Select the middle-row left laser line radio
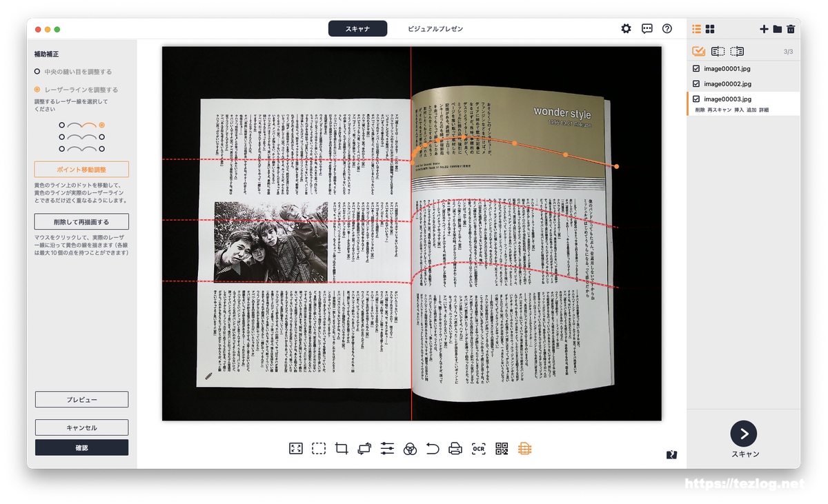Screen dimensions: 828x504 (x=62, y=137)
